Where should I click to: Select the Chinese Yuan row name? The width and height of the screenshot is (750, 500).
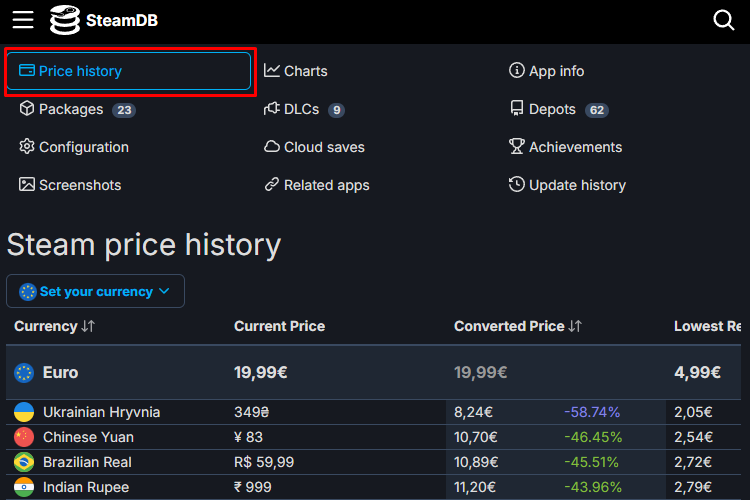point(88,437)
